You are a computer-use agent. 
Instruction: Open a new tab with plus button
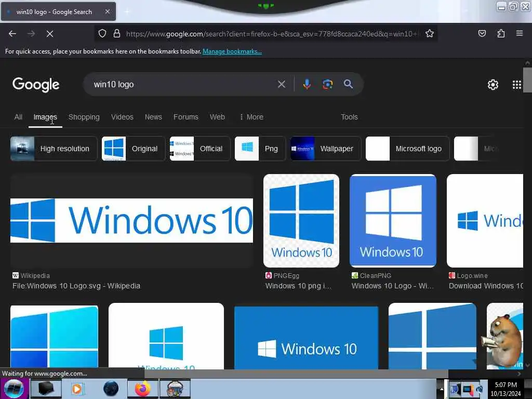pos(127,12)
